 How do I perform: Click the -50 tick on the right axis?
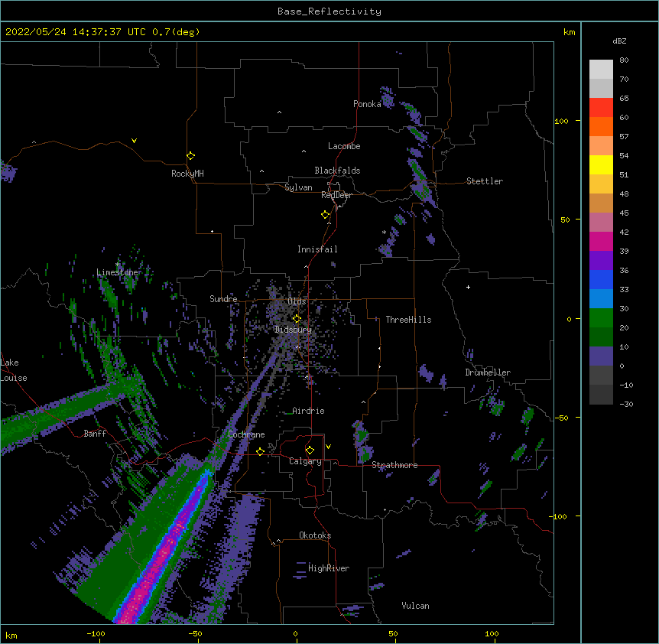click(x=561, y=418)
